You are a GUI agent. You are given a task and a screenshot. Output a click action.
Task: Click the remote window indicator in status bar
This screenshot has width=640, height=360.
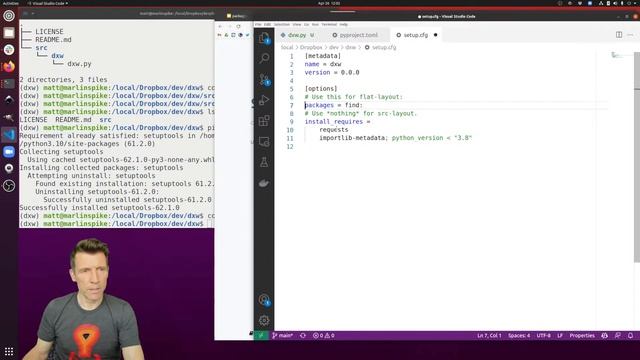[261, 336]
